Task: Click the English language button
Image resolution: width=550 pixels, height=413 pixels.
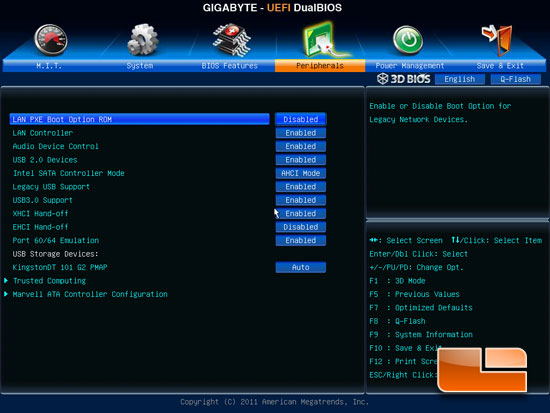Action: 460,79
